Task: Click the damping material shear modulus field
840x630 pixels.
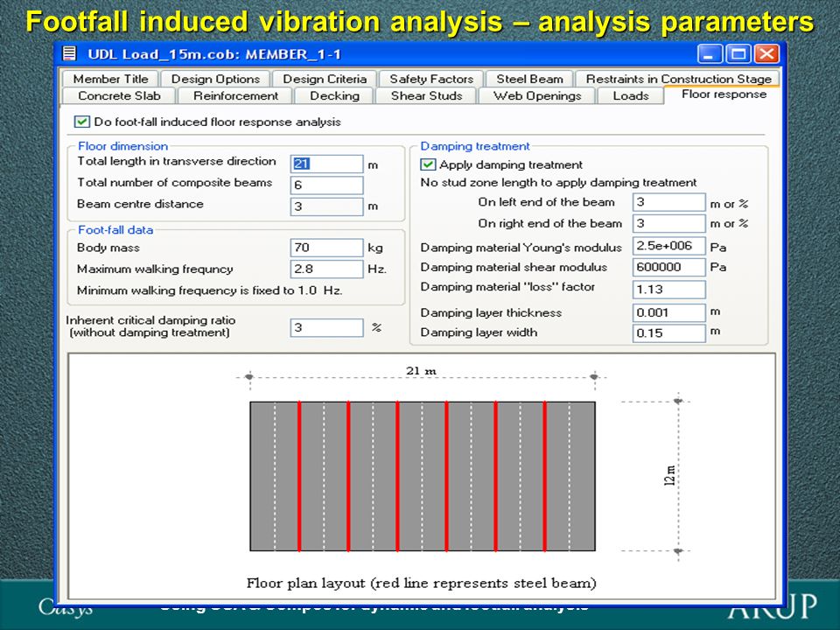Action: click(669, 267)
